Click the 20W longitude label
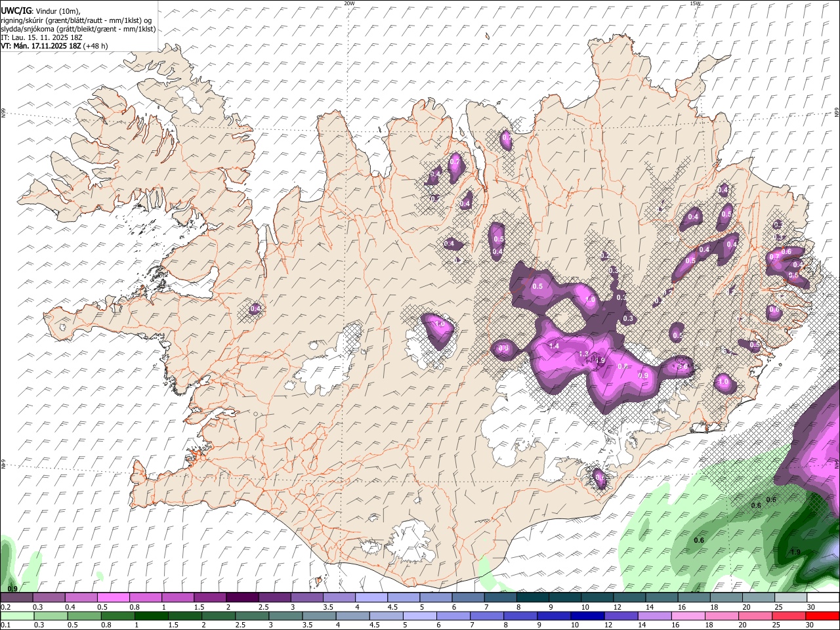 pyautogui.click(x=350, y=3)
